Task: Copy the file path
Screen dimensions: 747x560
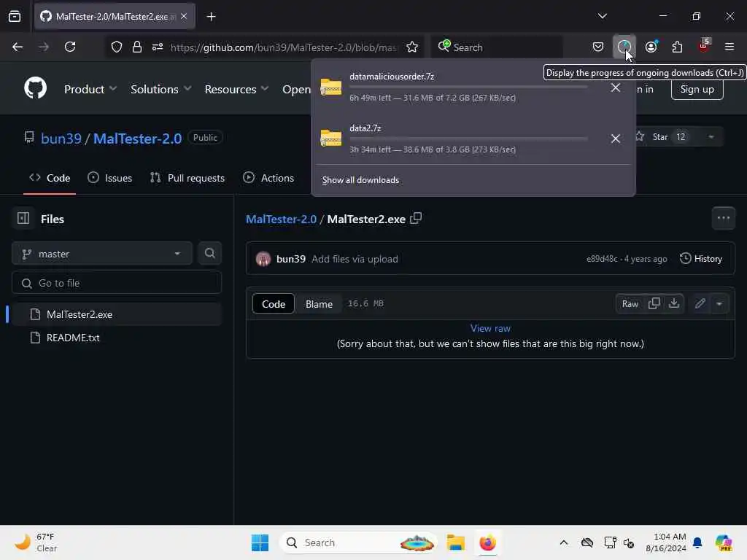Action: pos(416,219)
